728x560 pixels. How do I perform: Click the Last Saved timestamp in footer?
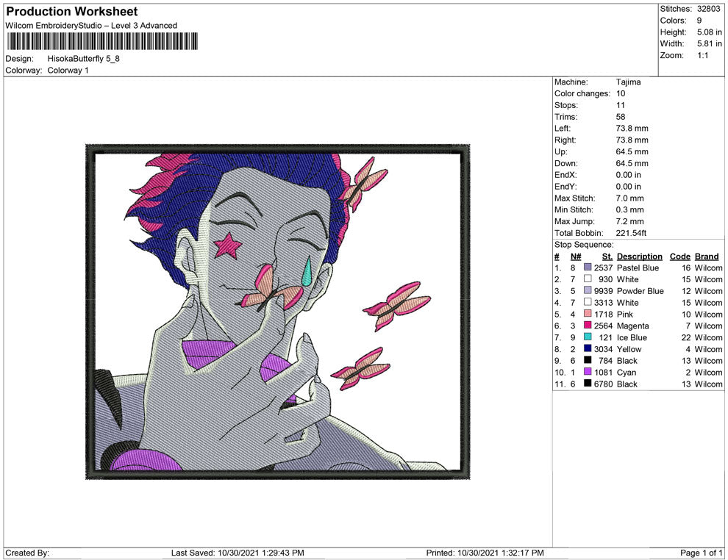pyautogui.click(x=238, y=553)
